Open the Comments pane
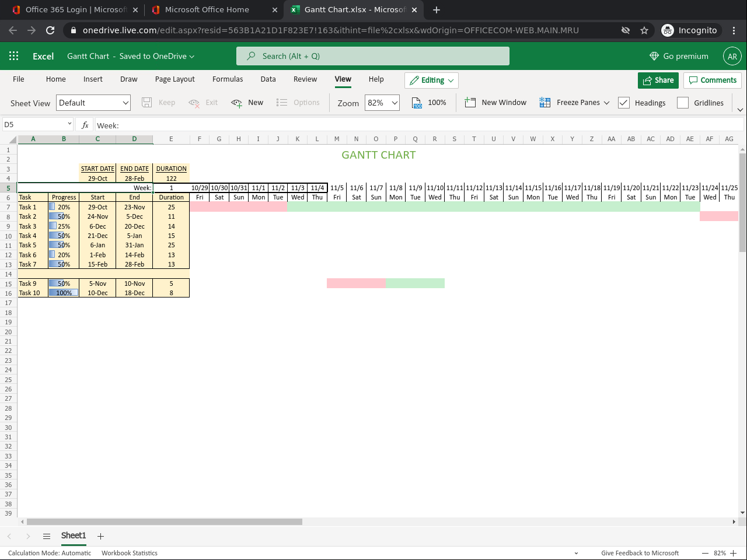 [x=713, y=80]
